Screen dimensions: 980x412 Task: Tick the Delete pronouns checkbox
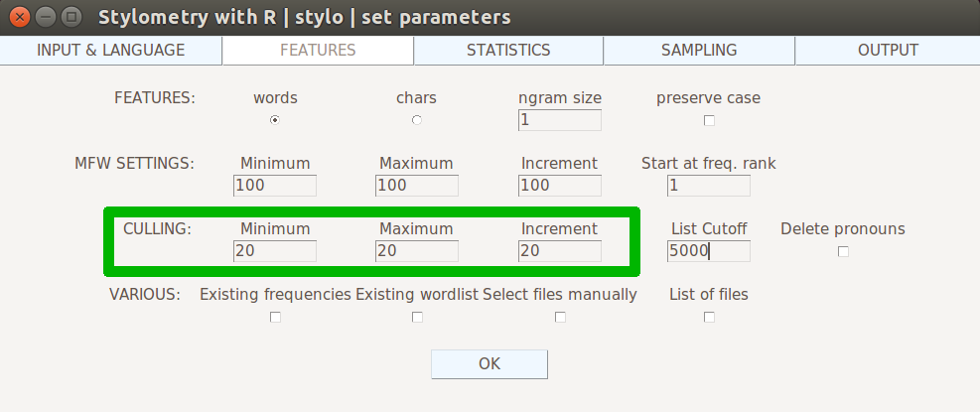pos(843,251)
